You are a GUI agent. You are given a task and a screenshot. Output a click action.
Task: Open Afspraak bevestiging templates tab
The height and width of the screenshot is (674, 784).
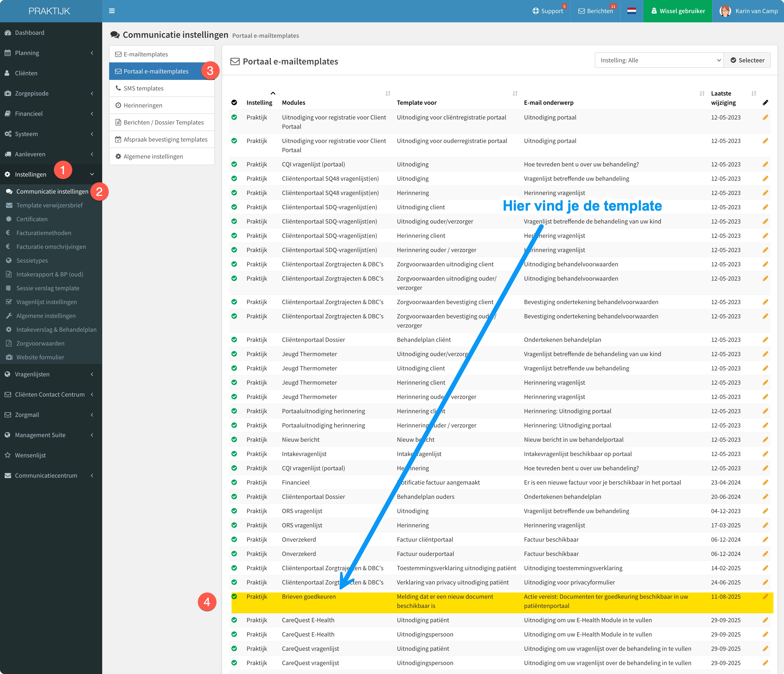coord(162,139)
